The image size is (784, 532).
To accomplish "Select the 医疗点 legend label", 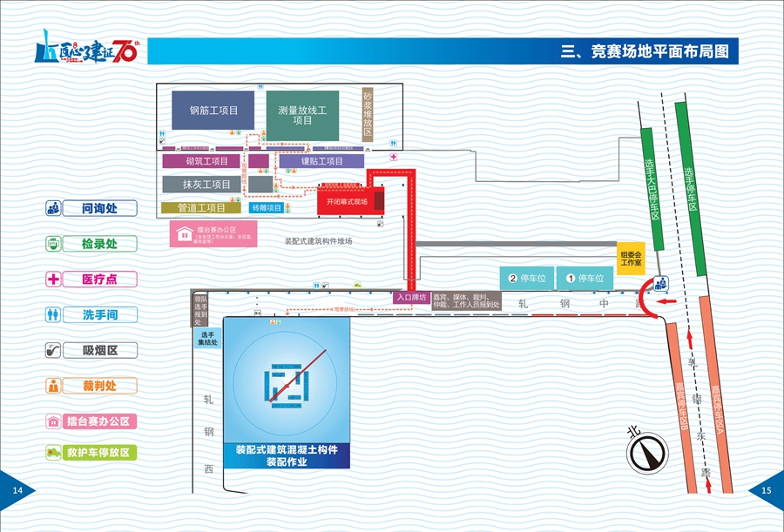I will (99, 279).
